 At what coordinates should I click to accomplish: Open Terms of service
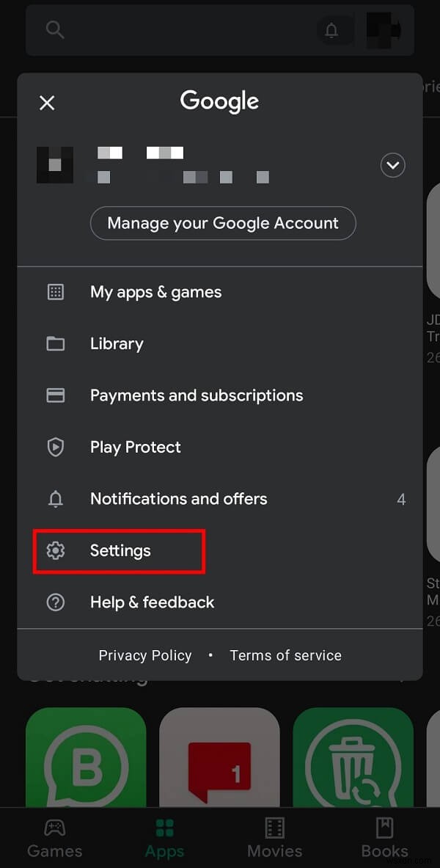[x=285, y=655]
